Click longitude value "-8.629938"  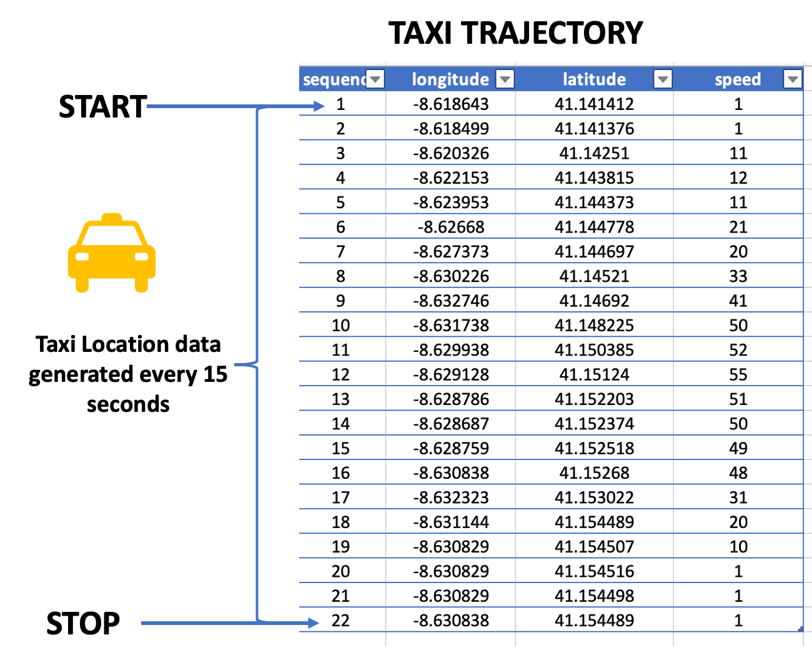coord(450,350)
